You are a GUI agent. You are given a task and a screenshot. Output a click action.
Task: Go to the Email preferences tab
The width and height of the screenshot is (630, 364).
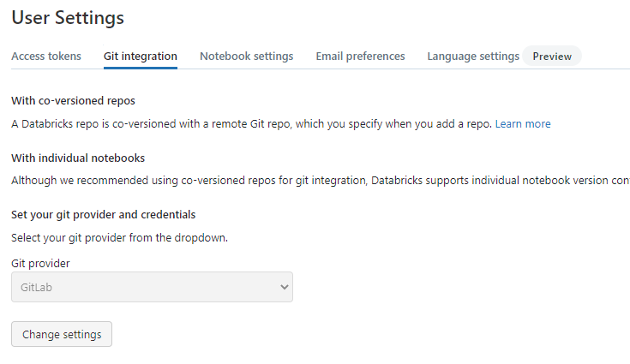360,57
